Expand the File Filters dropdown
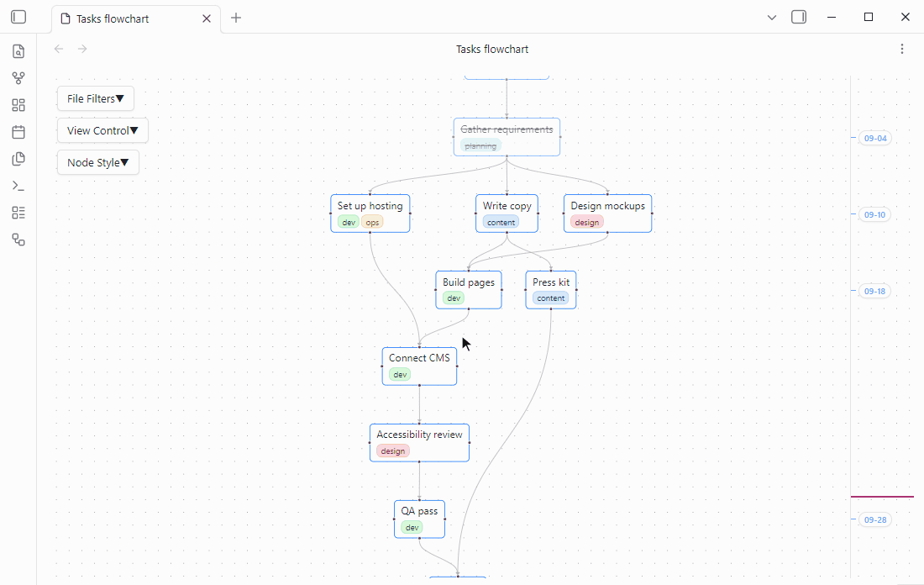This screenshot has height=585, width=924. point(96,98)
